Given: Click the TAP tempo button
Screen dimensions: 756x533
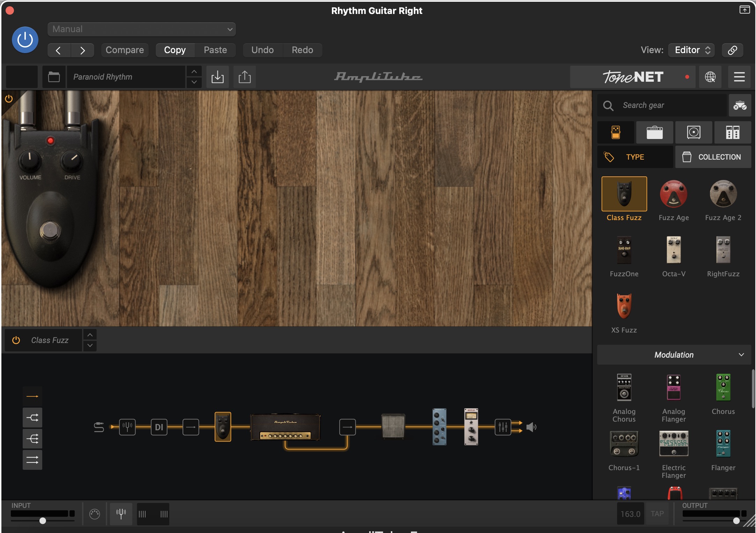Looking at the screenshot, I should pos(657,514).
